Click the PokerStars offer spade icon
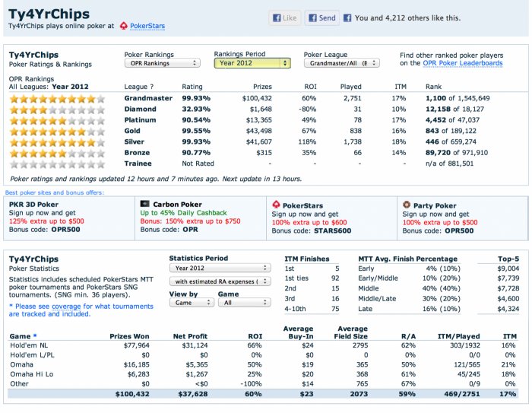532x413 pixels. (276, 205)
